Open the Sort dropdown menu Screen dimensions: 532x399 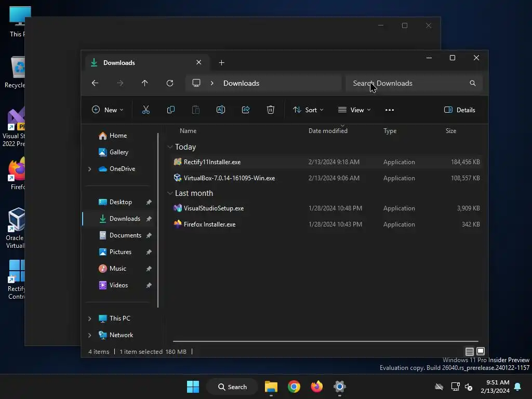(x=308, y=110)
